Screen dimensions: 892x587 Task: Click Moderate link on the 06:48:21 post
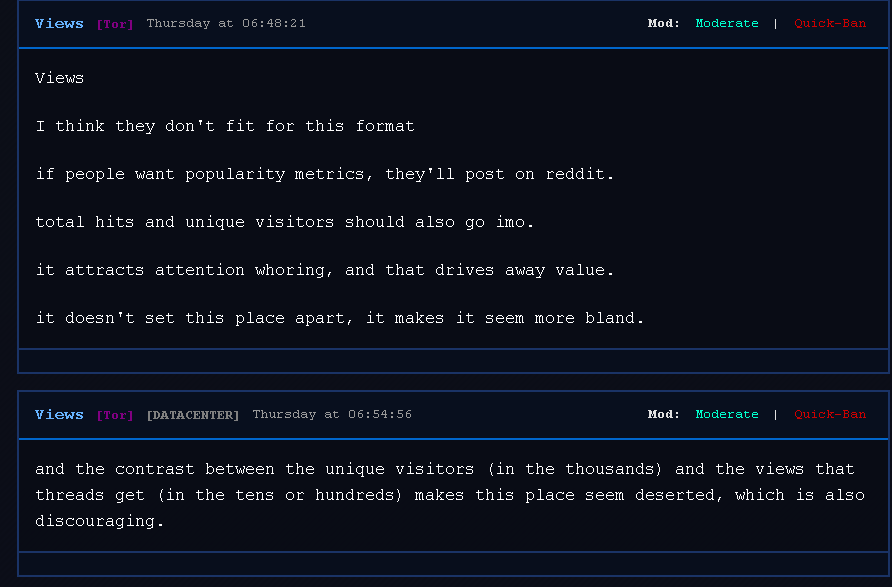[x=726, y=23]
